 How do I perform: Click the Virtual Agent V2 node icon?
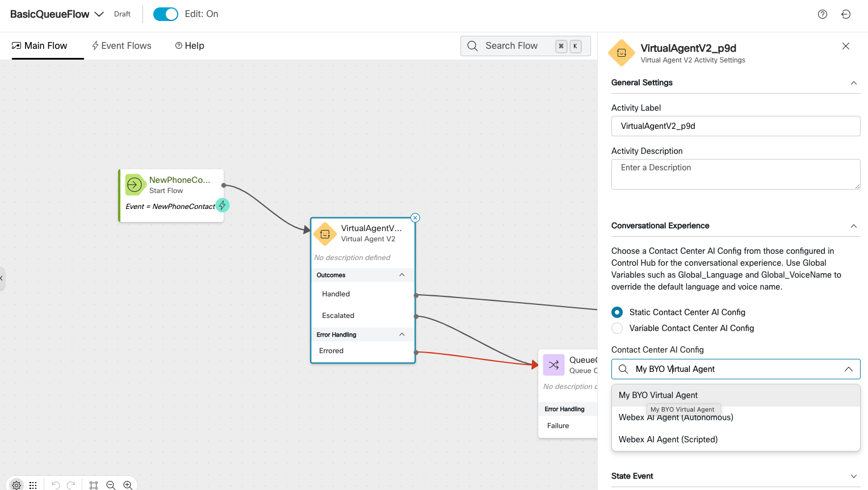coord(325,233)
